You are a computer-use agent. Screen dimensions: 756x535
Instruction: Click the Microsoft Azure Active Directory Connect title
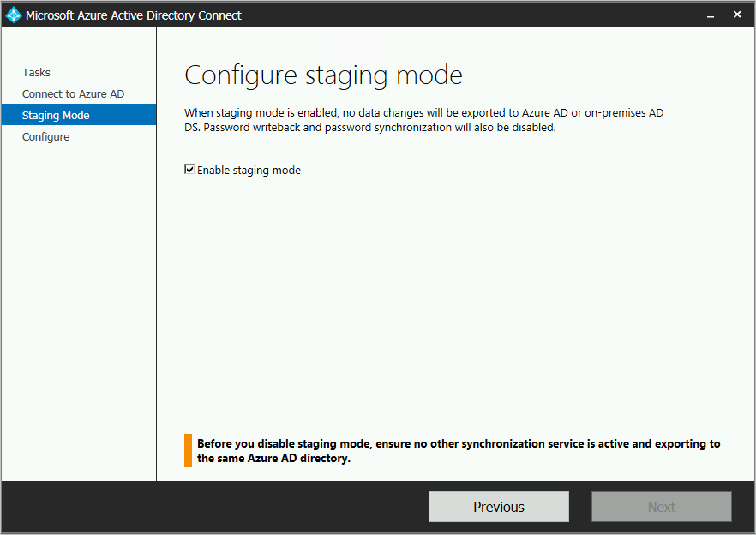pos(134,15)
